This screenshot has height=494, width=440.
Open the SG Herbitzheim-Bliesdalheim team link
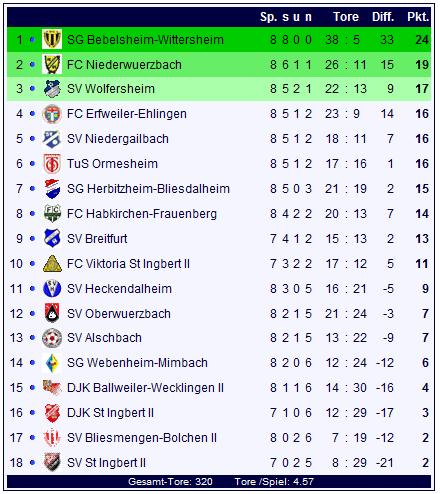(148, 189)
